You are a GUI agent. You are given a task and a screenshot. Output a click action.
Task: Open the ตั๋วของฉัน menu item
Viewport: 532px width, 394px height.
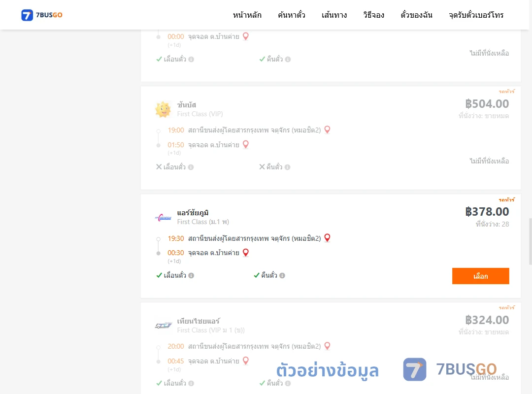[x=416, y=15]
